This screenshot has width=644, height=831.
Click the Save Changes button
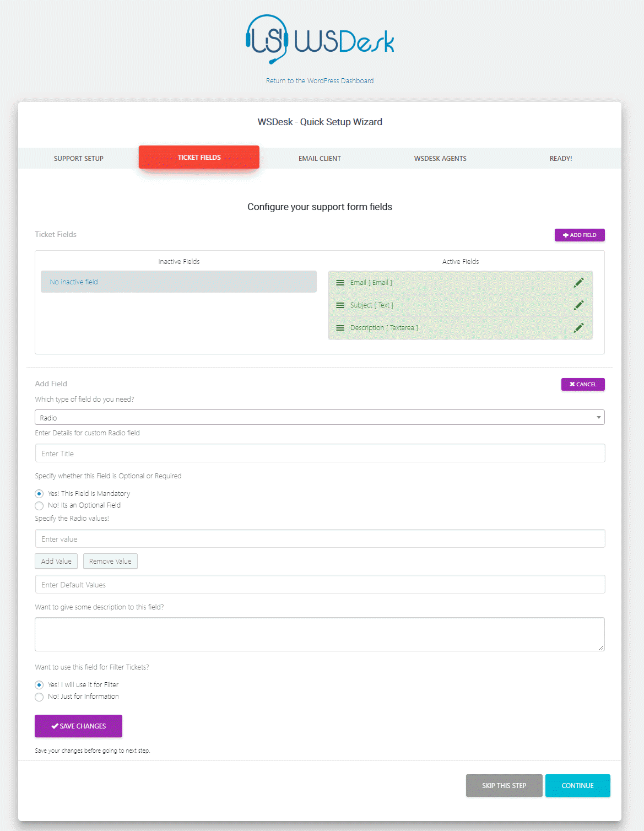[x=78, y=726]
